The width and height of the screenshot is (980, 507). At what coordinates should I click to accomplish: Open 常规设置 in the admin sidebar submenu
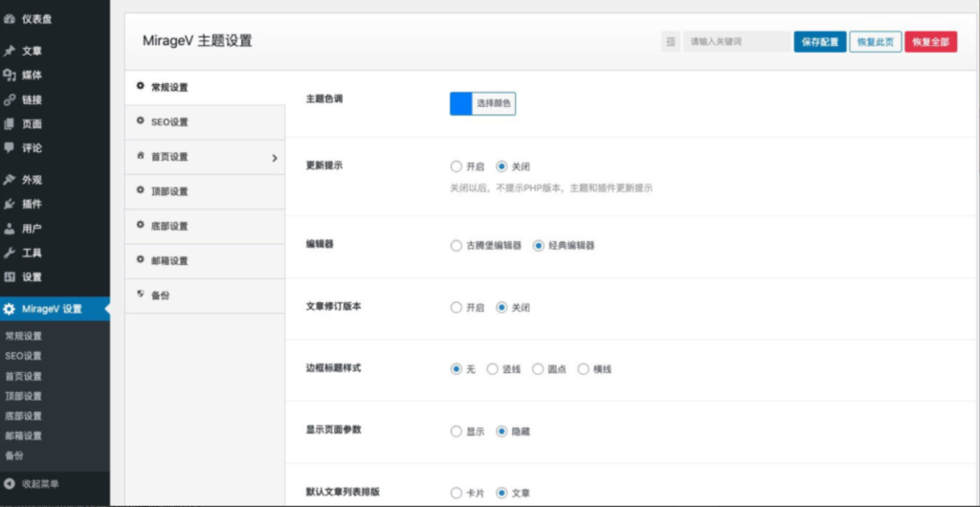(x=23, y=336)
